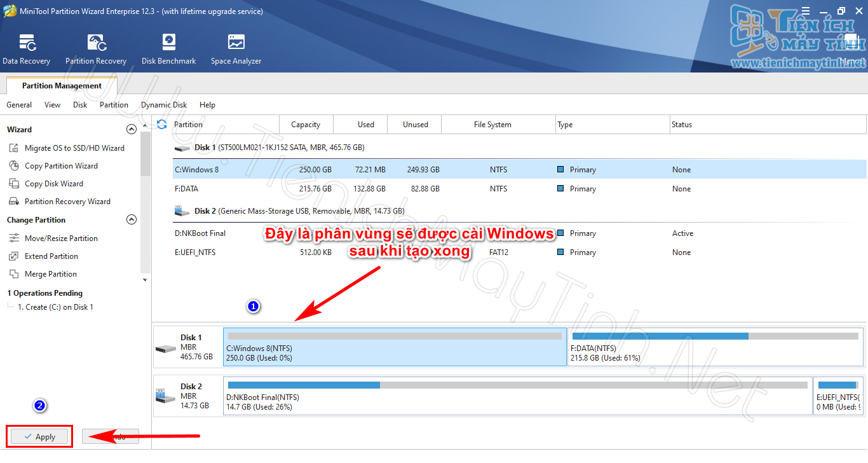868x463 pixels.
Task: Sort by the Unused column header
Action: pos(415,124)
